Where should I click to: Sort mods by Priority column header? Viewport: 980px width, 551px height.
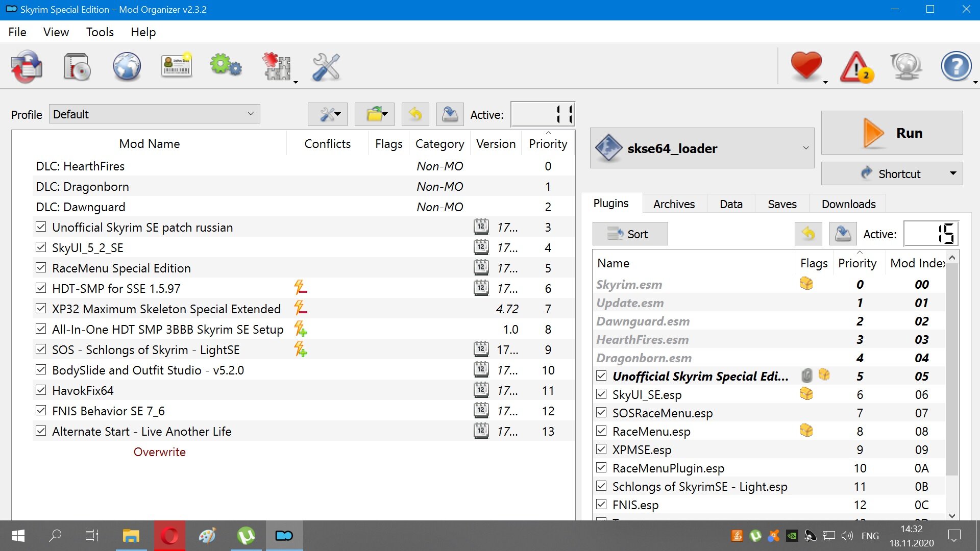point(548,144)
